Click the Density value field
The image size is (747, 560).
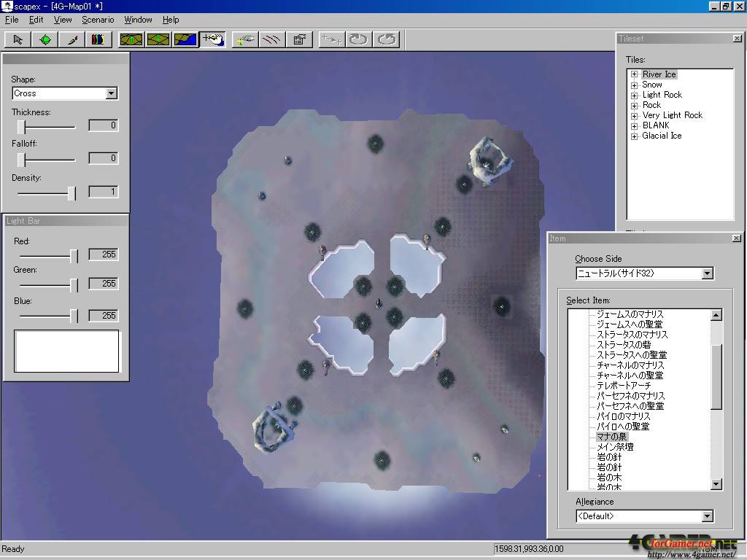click(104, 192)
